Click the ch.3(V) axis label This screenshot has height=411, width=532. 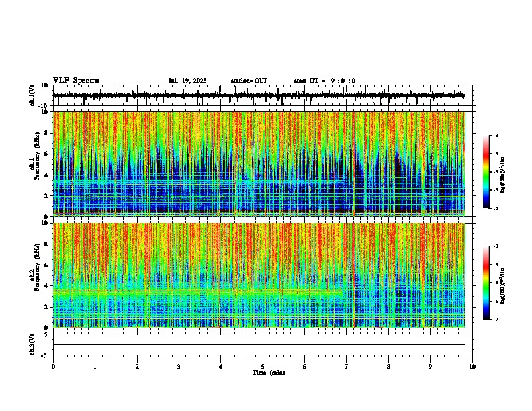(32, 345)
